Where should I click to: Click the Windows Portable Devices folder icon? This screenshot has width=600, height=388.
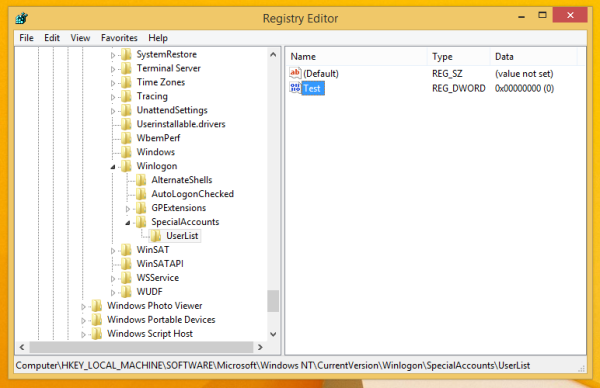[97, 320]
